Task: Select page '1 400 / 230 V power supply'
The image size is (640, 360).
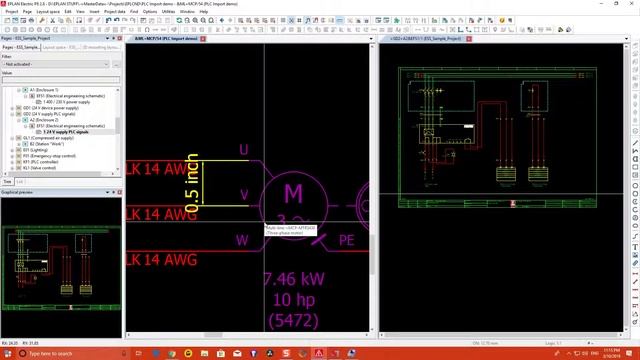Action: (x=66, y=102)
